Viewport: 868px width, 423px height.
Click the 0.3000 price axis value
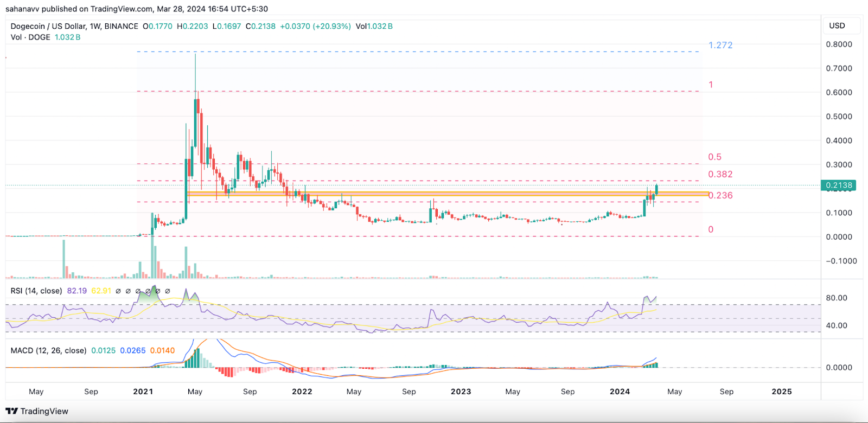pos(839,164)
